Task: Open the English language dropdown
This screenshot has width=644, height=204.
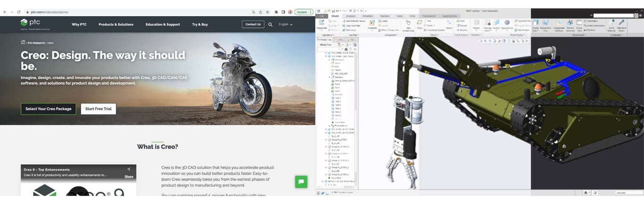Action: click(x=285, y=25)
